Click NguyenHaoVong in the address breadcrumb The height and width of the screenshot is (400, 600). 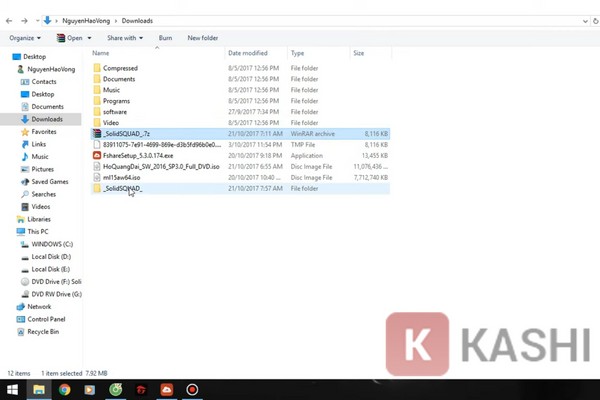click(86, 21)
